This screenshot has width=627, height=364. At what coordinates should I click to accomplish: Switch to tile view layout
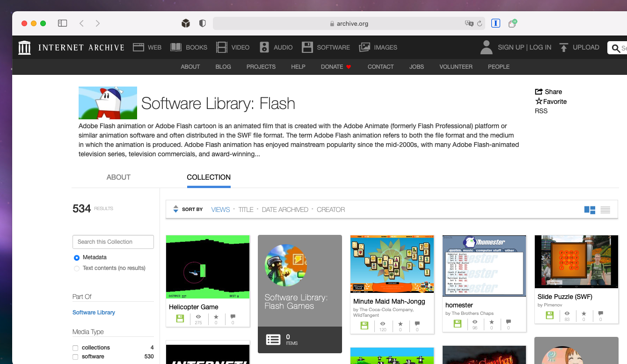pos(590,210)
